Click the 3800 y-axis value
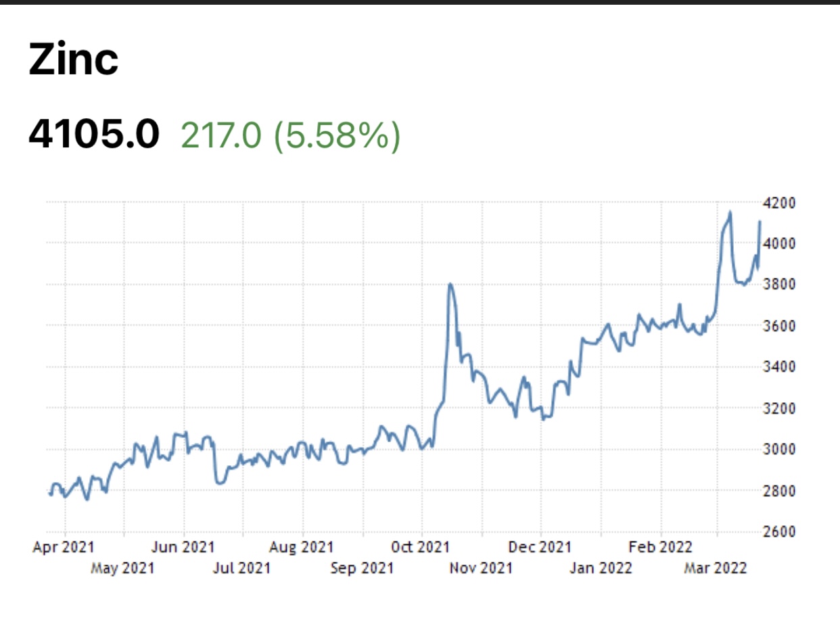 [x=779, y=285]
